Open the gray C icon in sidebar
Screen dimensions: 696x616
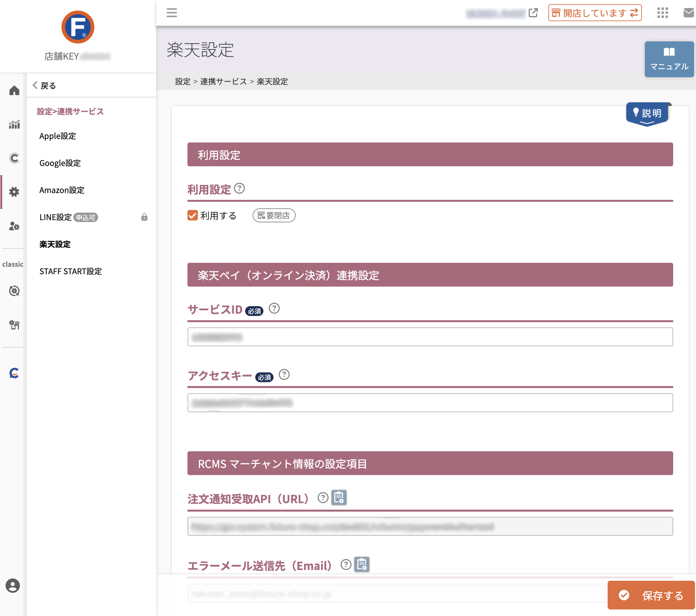(x=14, y=158)
